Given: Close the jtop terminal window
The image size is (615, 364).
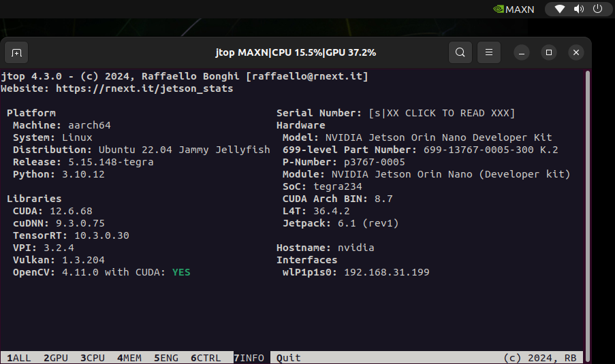Looking at the screenshot, I should [x=575, y=52].
